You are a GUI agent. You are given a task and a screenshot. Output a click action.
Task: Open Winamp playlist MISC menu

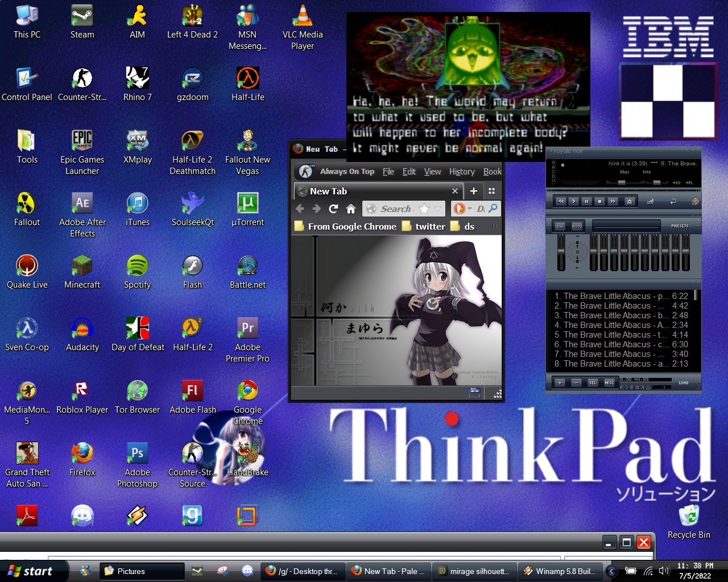[x=609, y=383]
